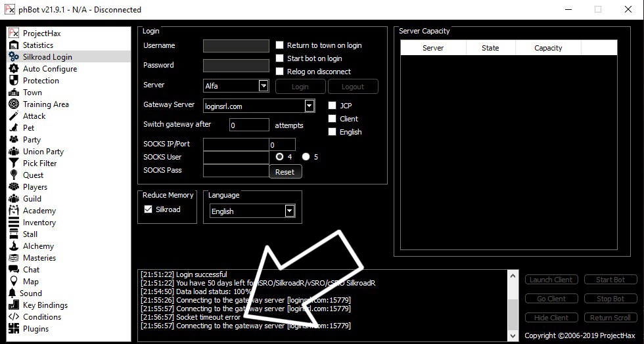
Task: Expand the Gateway Server dropdown list
Action: point(310,106)
